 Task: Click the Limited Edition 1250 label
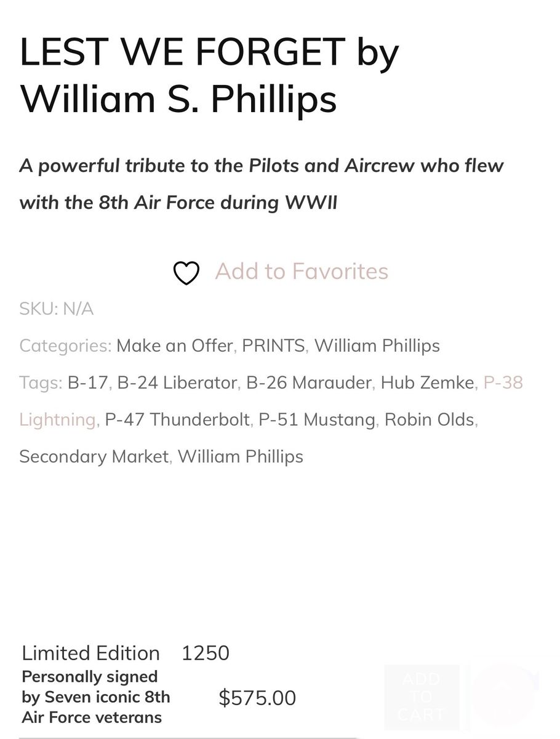126,653
